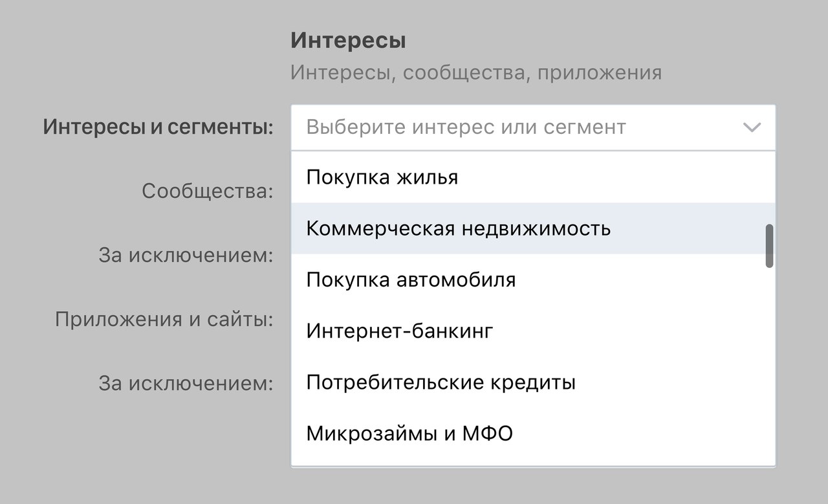Click the 'Интересы, сообщества, приложения' subtitle

coord(475,72)
